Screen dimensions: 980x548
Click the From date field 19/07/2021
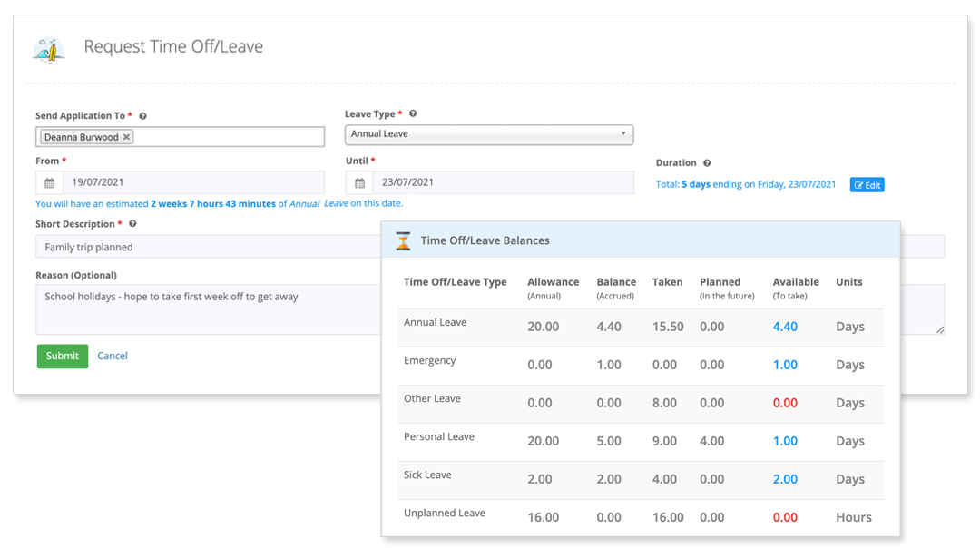pyautogui.click(x=192, y=182)
